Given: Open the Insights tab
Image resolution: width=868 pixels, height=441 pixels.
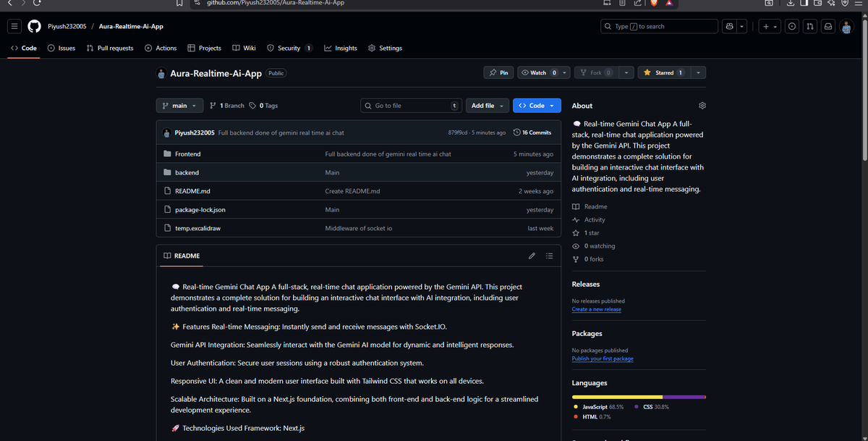Looking at the screenshot, I should point(341,48).
